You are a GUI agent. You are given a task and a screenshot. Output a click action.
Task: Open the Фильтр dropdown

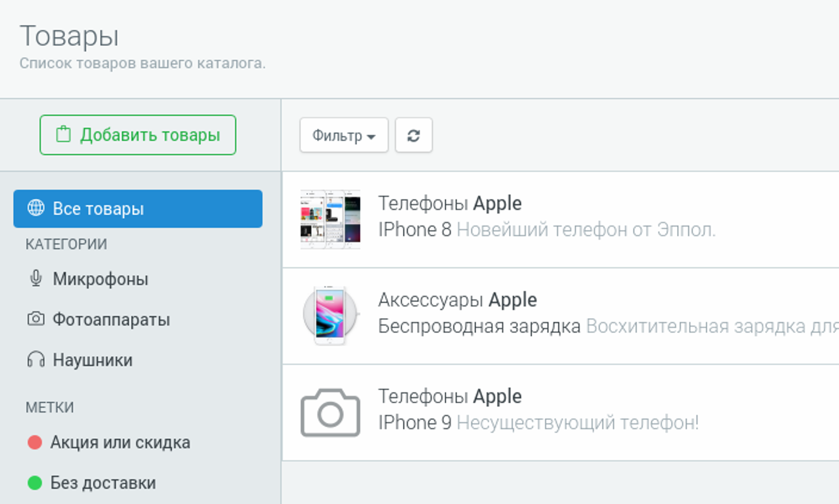344,136
